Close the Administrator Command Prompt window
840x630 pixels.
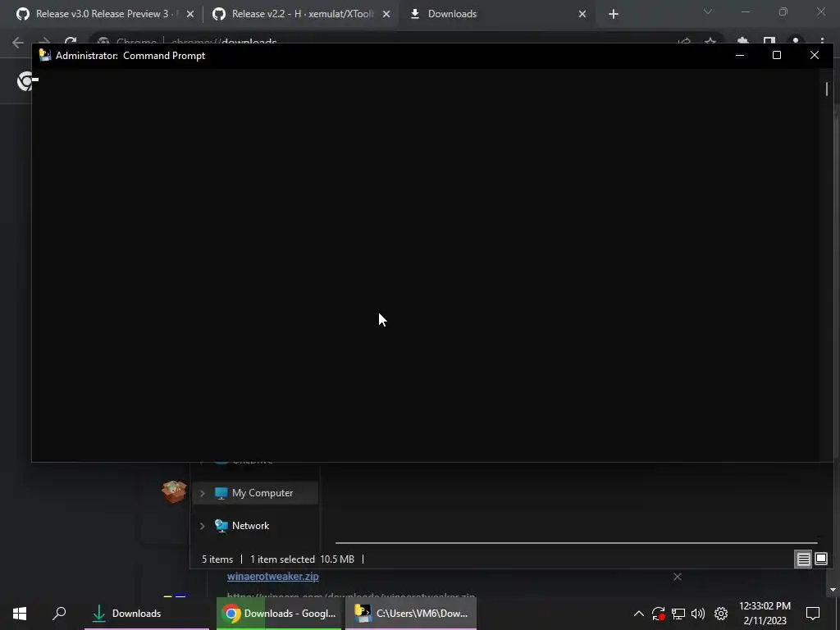(815, 55)
